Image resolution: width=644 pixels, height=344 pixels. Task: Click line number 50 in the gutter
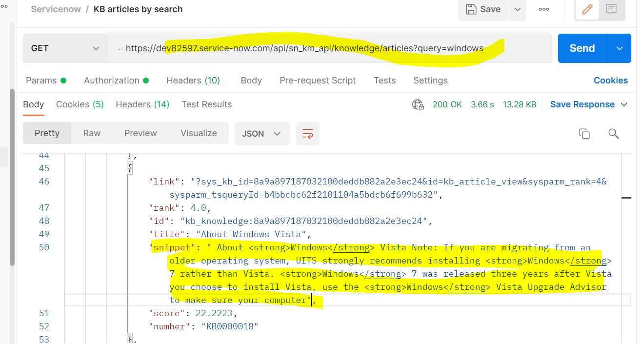point(44,247)
